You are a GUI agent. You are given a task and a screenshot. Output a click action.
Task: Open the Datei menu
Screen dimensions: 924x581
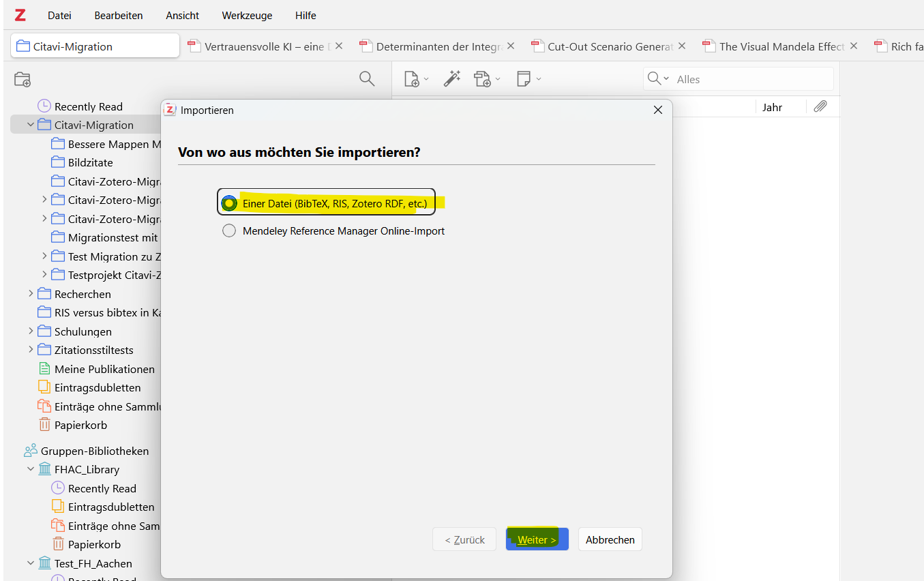click(59, 15)
